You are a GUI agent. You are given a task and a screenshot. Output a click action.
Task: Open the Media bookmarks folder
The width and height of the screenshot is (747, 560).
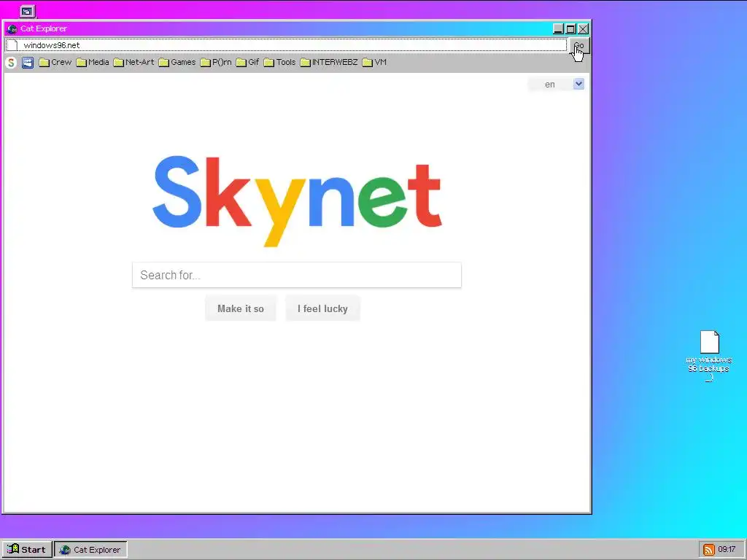[x=93, y=63]
